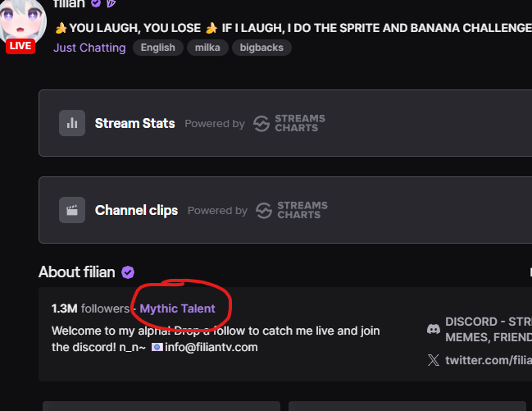Select the English tag
The height and width of the screenshot is (411, 532).
click(157, 48)
